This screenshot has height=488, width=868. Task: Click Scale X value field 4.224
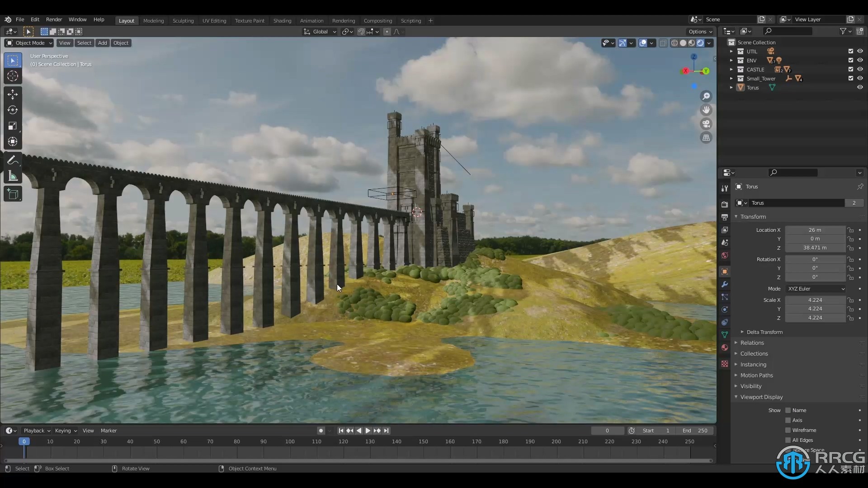click(x=815, y=300)
